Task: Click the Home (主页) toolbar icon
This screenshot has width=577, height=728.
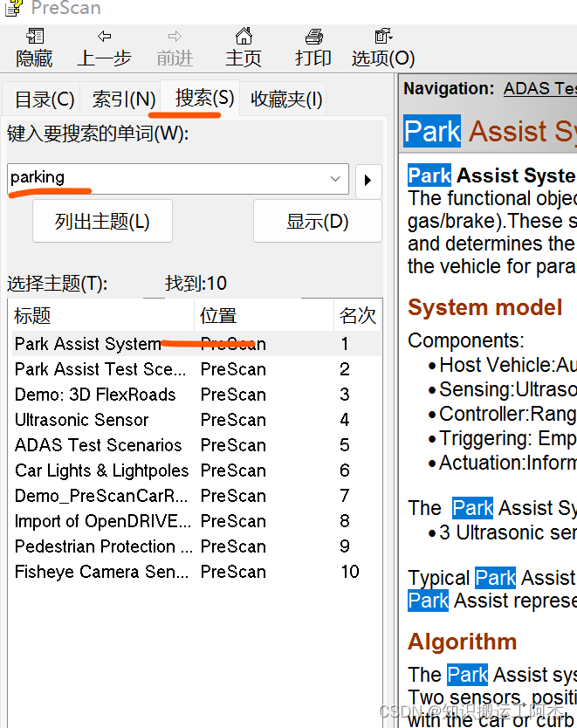Action: (244, 37)
